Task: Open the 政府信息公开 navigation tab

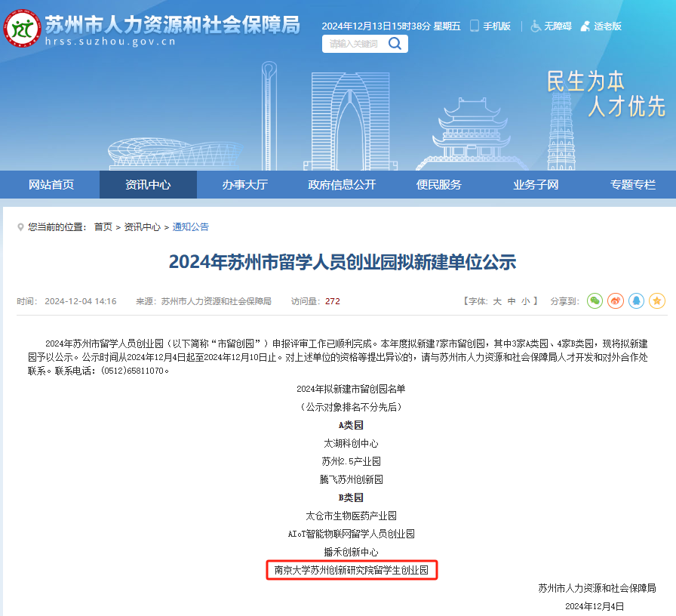Action: [342, 185]
